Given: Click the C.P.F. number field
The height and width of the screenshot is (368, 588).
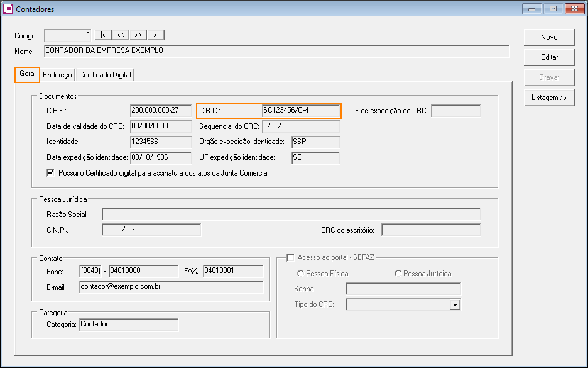Looking at the screenshot, I should click(x=160, y=111).
